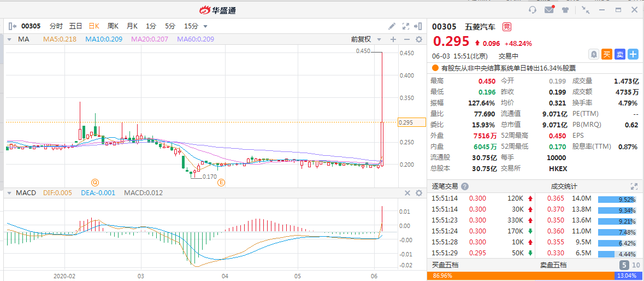
Task: Open the skin theme shirt icon
Action: pos(565,10)
